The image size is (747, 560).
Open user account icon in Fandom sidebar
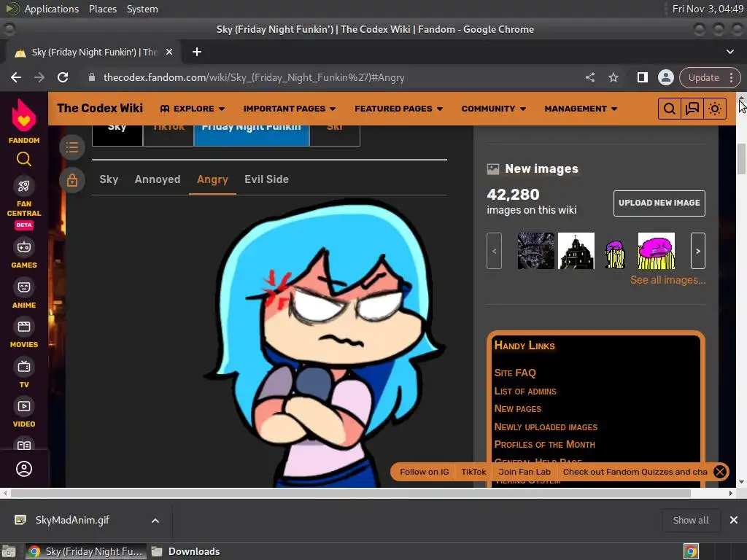[24, 469]
